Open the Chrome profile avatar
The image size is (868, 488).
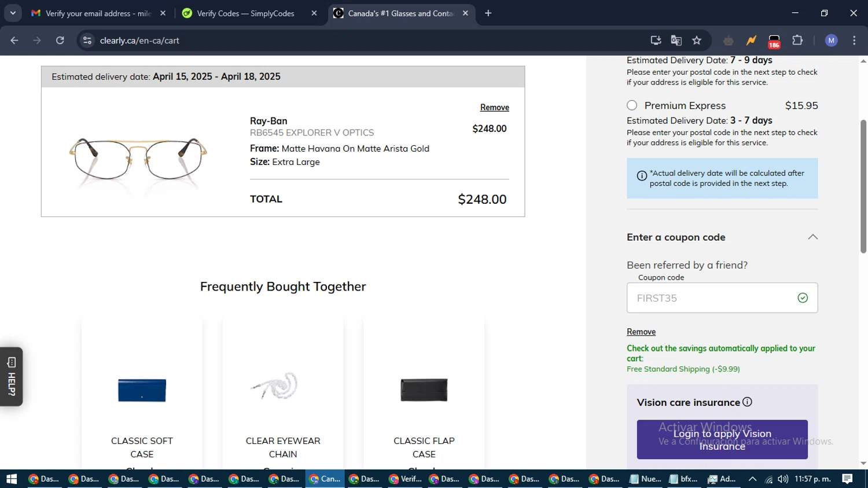(x=832, y=41)
